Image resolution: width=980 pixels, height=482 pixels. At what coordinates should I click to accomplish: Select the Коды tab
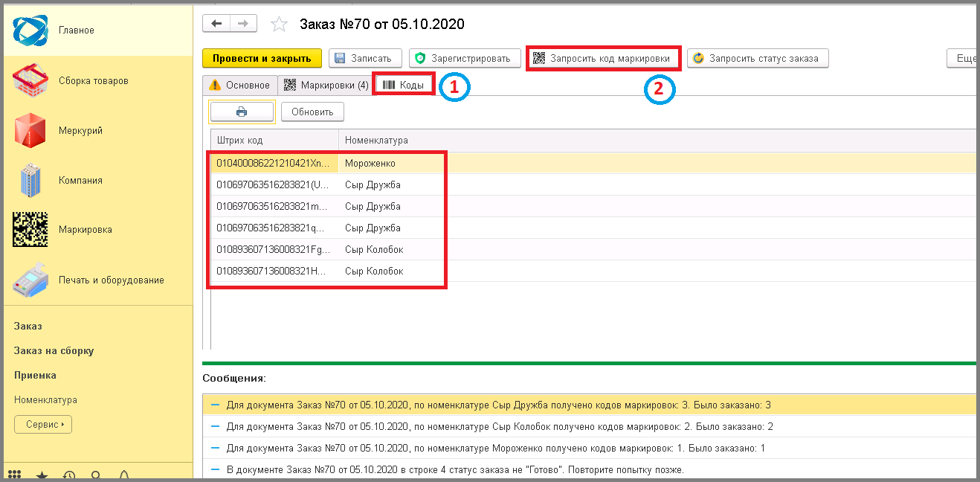[404, 85]
